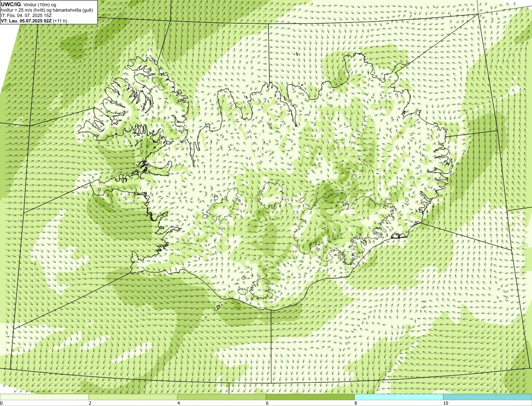This screenshot has height=406, width=532.
Task: Click the 6–8 m/s darker green swatch
Action: click(x=310, y=397)
